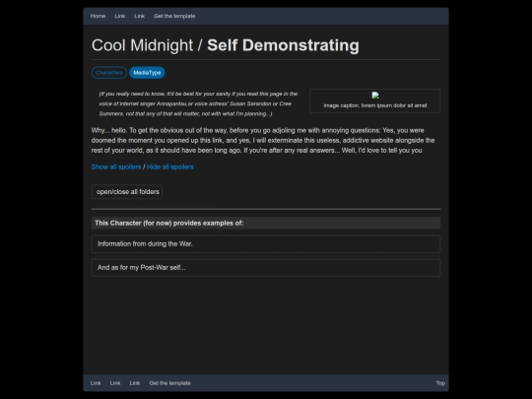532x399 pixels.
Task: Jump to Top via footer link
Action: [x=440, y=383]
